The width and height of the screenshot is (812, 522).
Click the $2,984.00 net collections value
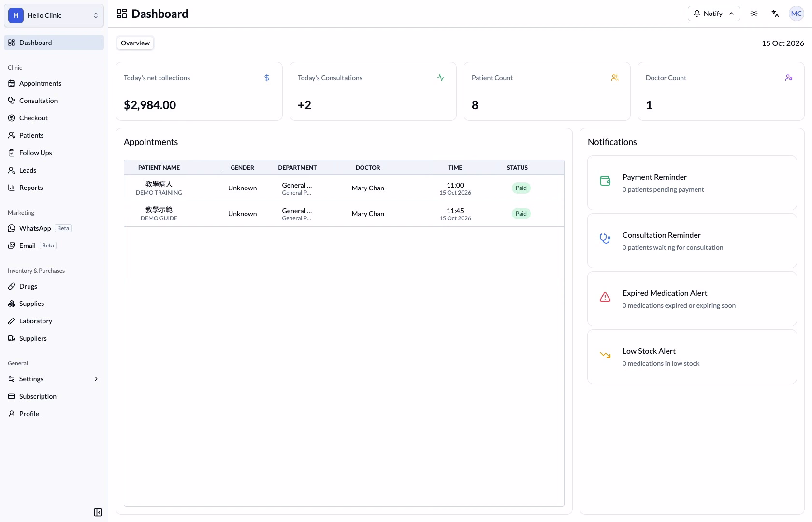pos(150,105)
